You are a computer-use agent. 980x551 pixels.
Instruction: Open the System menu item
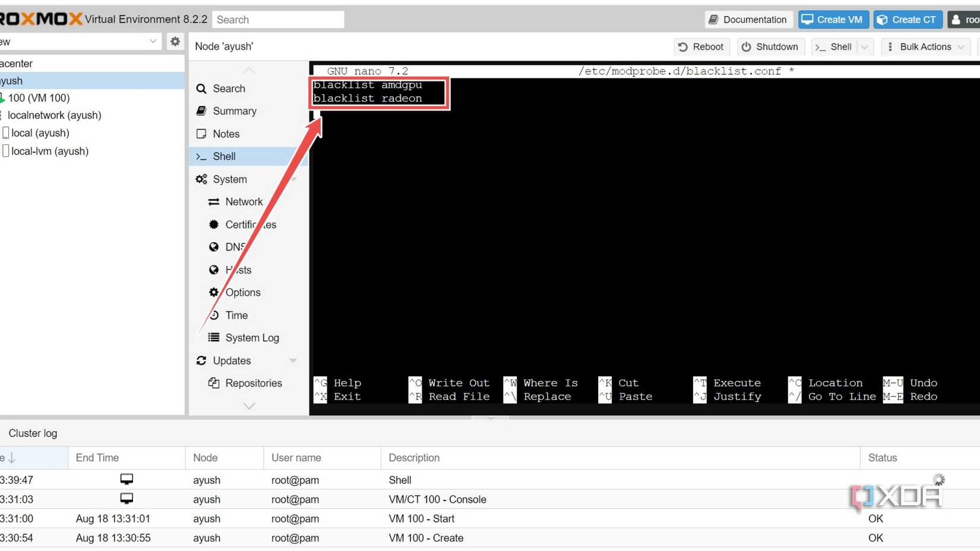pyautogui.click(x=248, y=179)
